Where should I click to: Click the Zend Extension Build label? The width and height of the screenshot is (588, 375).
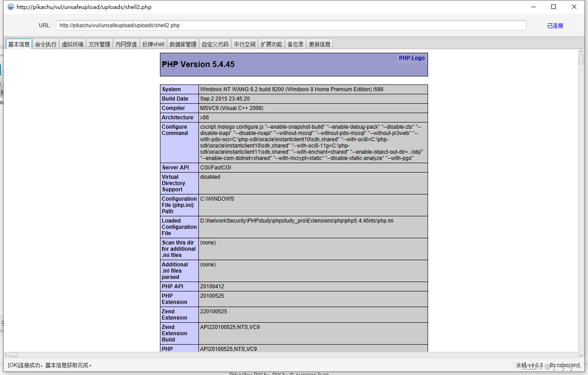(175, 333)
